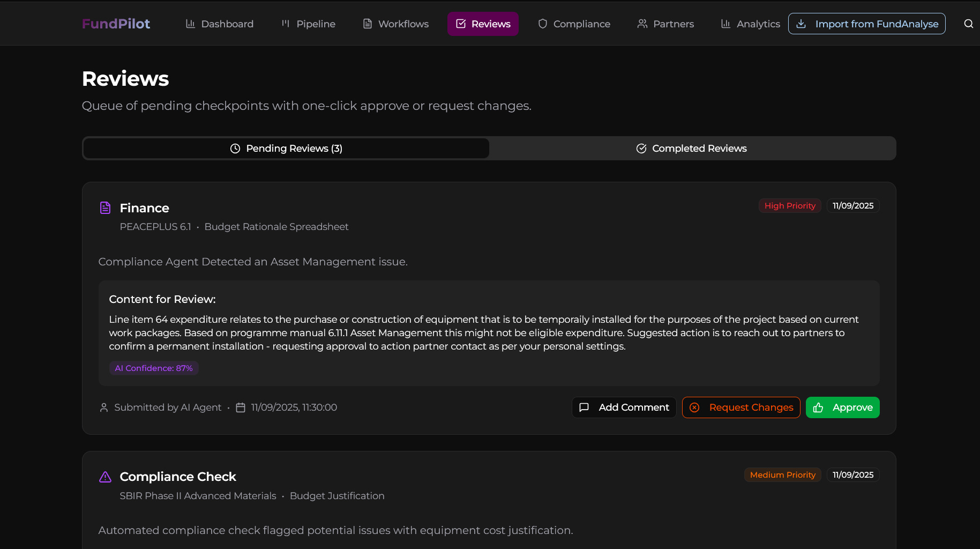Click the calendar icon beside submission timestamp
The width and height of the screenshot is (980, 549).
pyautogui.click(x=241, y=407)
